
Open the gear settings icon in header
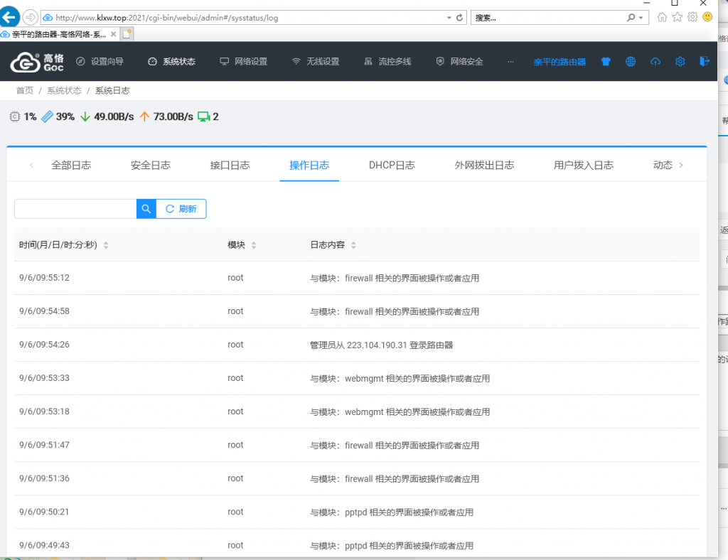pos(680,62)
